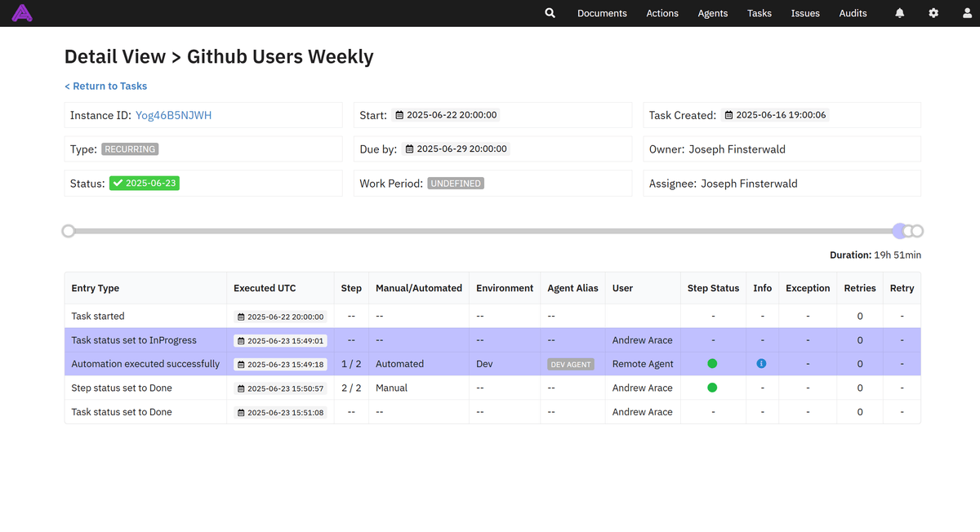Viewport: 980px width, 532px height.
Task: Click Task Created date 2025-06-16 19:00:06
Action: click(x=776, y=115)
